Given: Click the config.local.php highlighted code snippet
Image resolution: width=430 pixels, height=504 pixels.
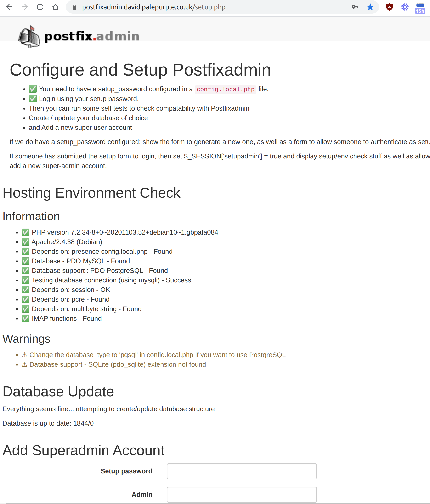Looking at the screenshot, I should [225, 89].
